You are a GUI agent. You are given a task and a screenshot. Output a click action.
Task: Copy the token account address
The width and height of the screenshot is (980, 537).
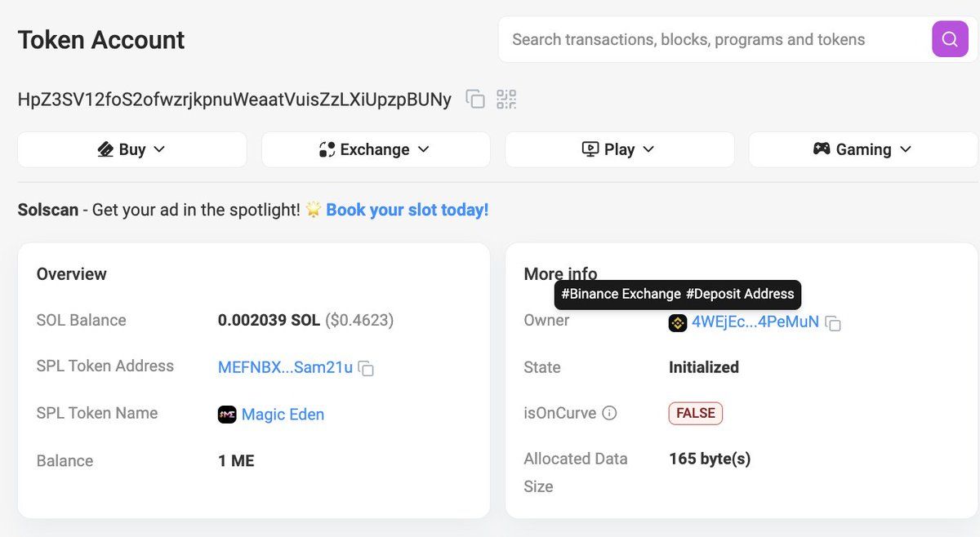(x=475, y=99)
